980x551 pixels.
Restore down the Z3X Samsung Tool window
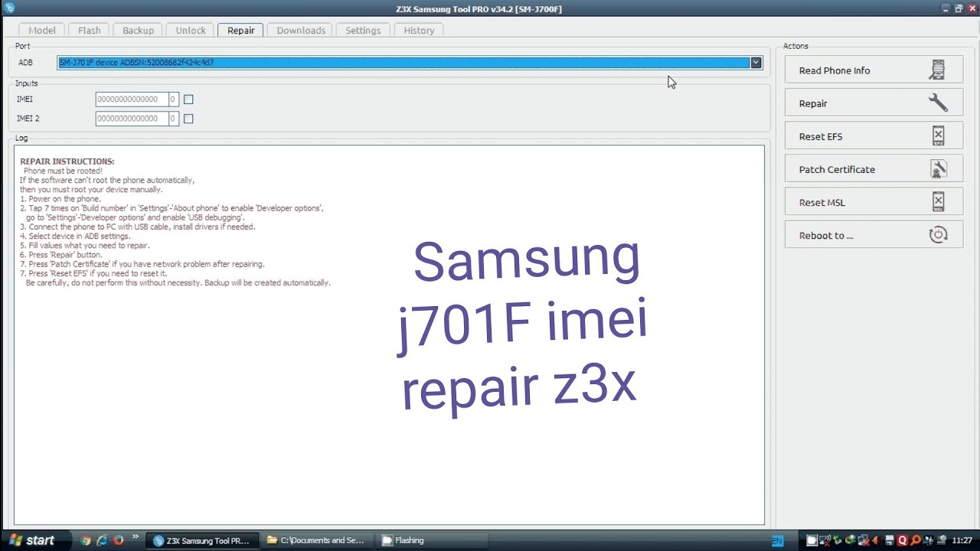point(958,8)
